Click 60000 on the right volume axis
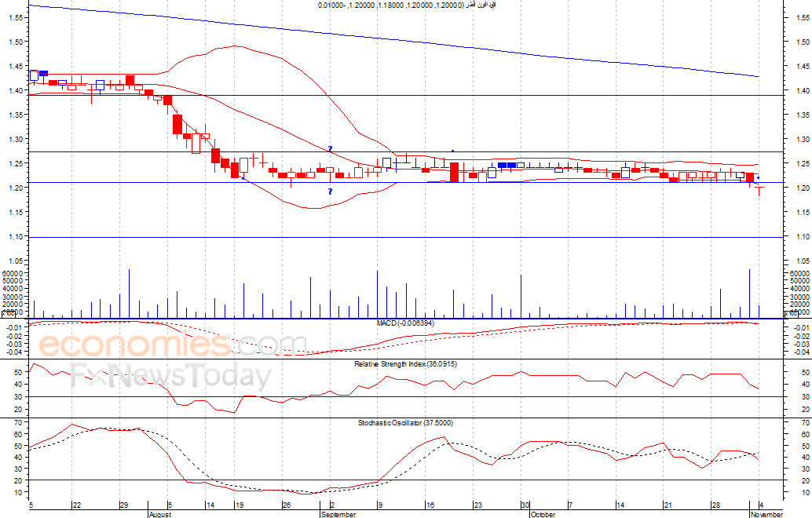Image resolution: width=812 pixels, height=518 pixels. (x=799, y=273)
